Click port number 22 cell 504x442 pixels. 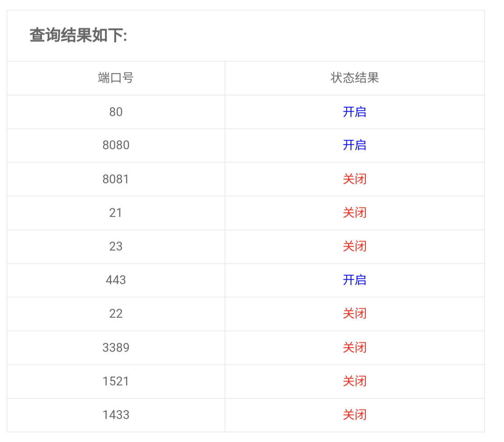pos(116,314)
